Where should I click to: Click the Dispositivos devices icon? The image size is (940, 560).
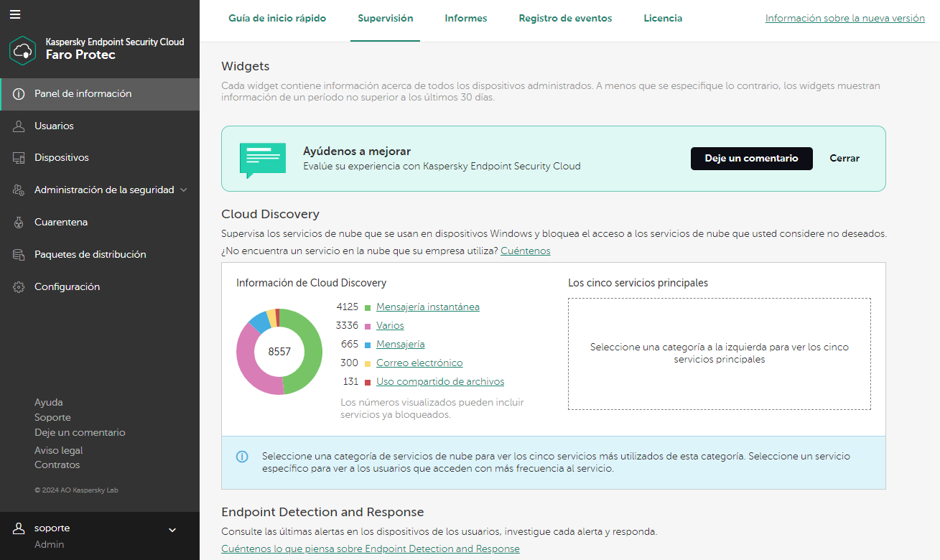click(19, 158)
